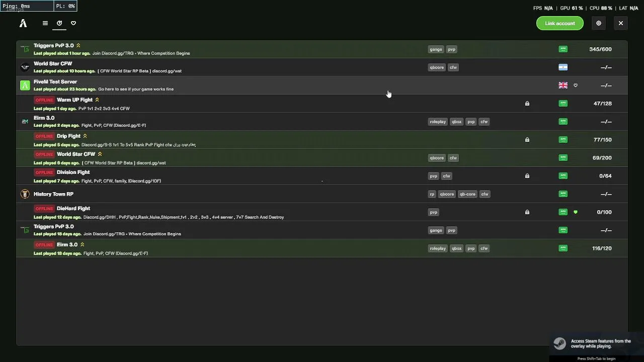Click roleplay tag on Eirm 3.0 2-days row

(438, 122)
